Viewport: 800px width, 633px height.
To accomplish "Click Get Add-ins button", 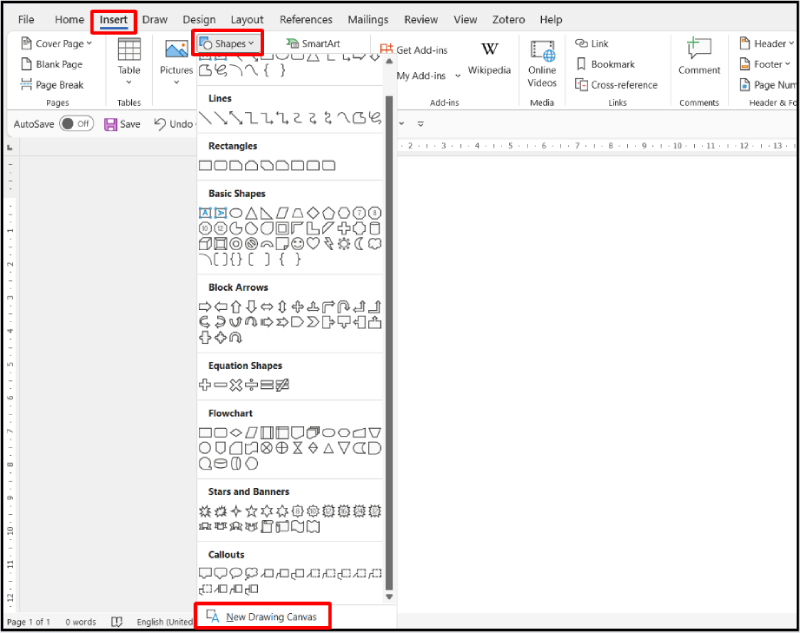I will 414,50.
